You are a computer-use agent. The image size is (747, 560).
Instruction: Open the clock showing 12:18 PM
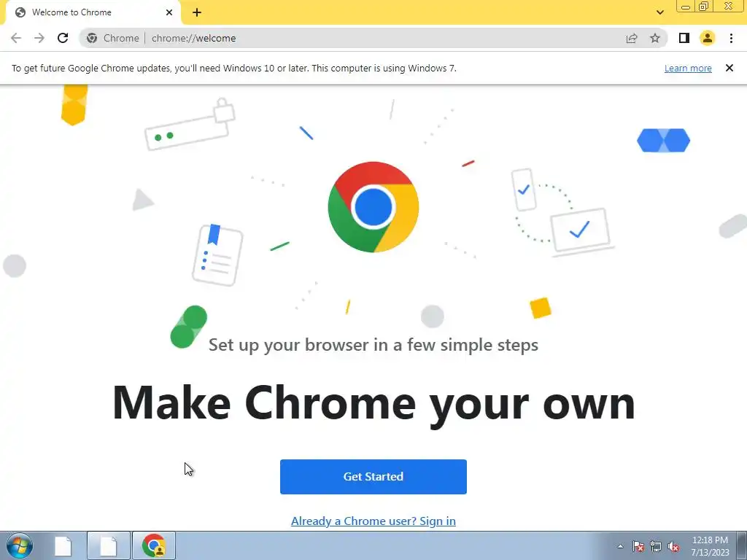coord(710,546)
